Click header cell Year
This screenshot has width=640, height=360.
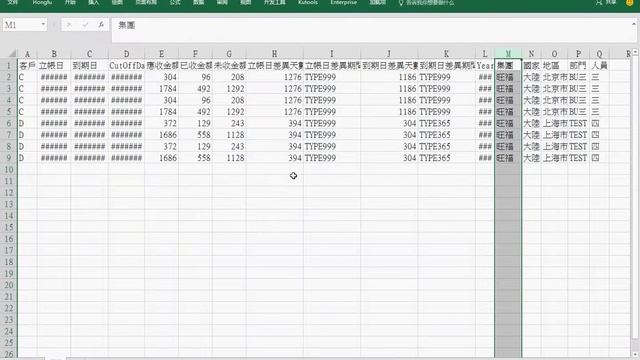pos(485,65)
